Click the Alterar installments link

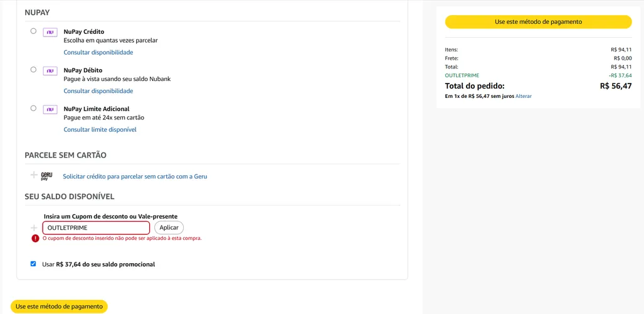[x=524, y=96]
